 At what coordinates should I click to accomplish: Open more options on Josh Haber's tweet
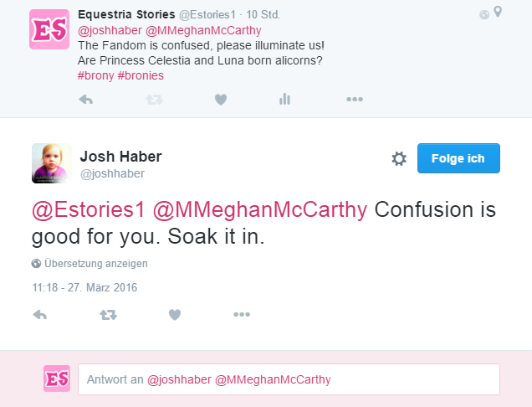coord(242,315)
